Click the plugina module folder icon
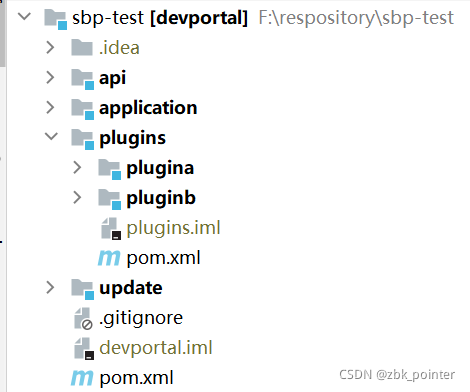 (110, 169)
